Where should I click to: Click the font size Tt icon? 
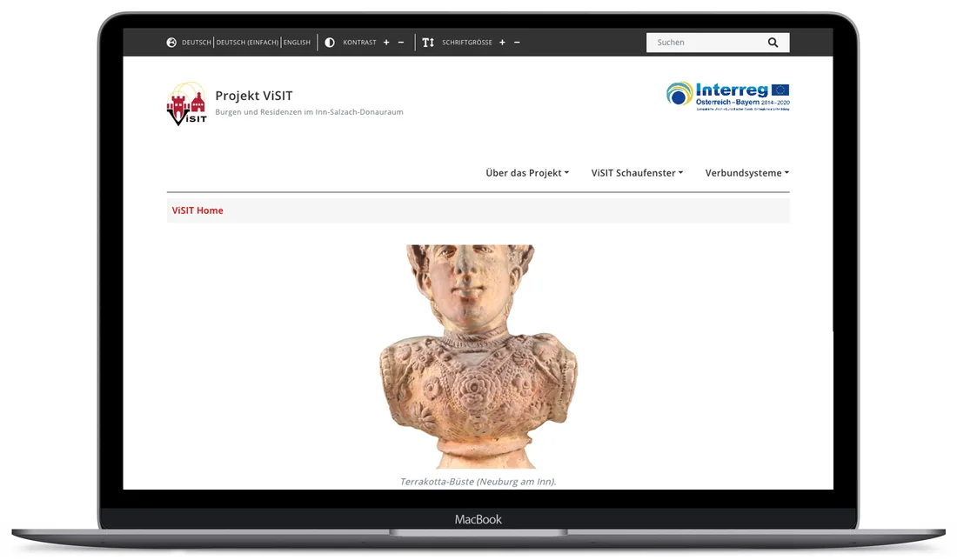428,43
